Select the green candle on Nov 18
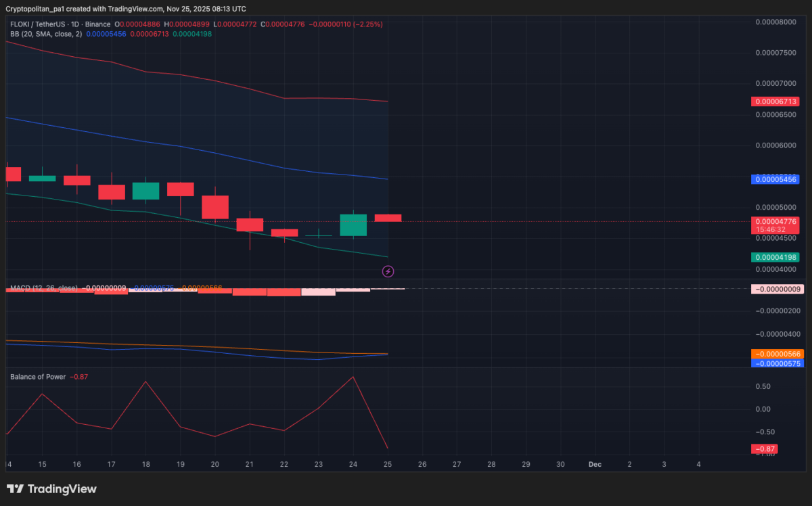Viewport: 812px width, 506px height. tap(145, 191)
